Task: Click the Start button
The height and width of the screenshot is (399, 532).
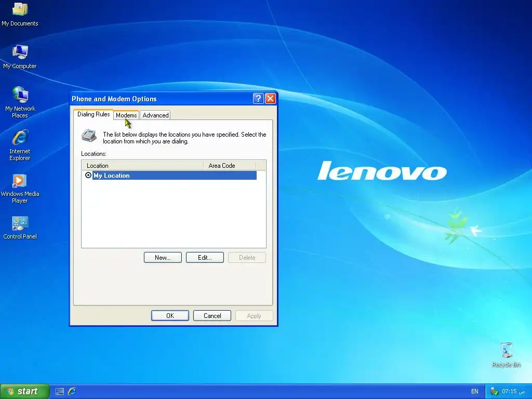Action: point(25,392)
